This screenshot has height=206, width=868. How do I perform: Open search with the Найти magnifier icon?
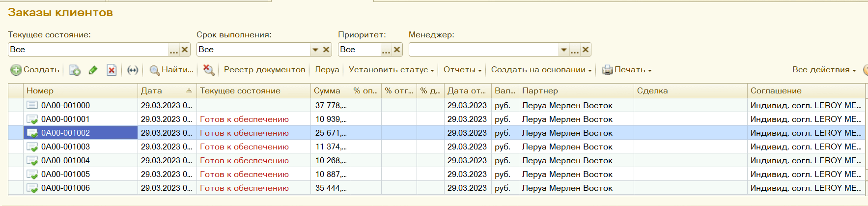(154, 70)
